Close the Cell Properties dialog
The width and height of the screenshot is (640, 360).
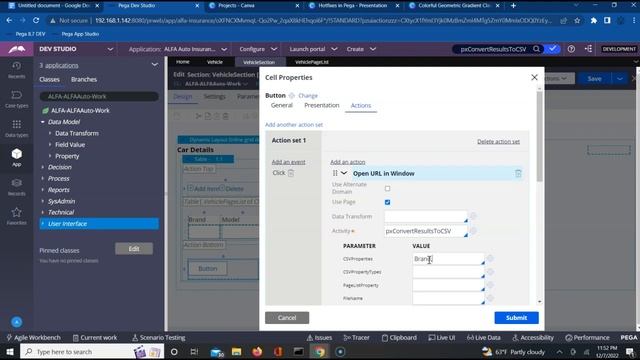534,77
